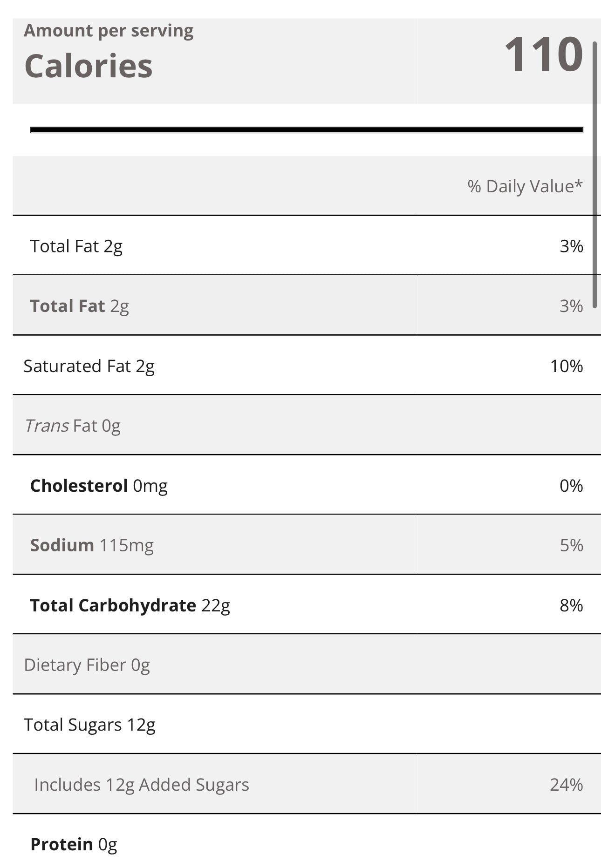The width and height of the screenshot is (601, 868).
Task: Click the 5% daily value for Sodium
Action: pos(571,545)
